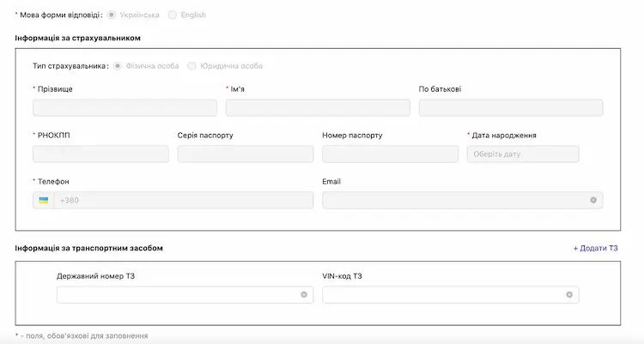Click the По батькові text field
The height and width of the screenshot is (344, 644).
(x=510, y=108)
